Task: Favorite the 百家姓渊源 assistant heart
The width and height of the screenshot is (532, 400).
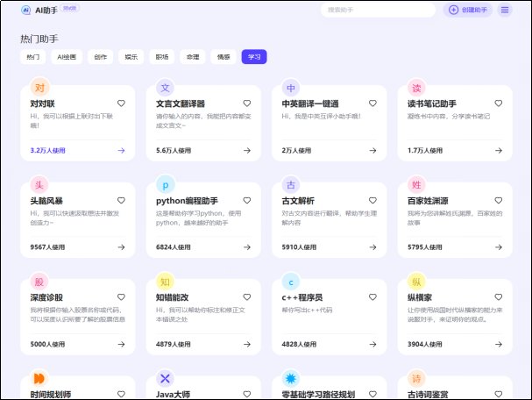Action: [499, 200]
